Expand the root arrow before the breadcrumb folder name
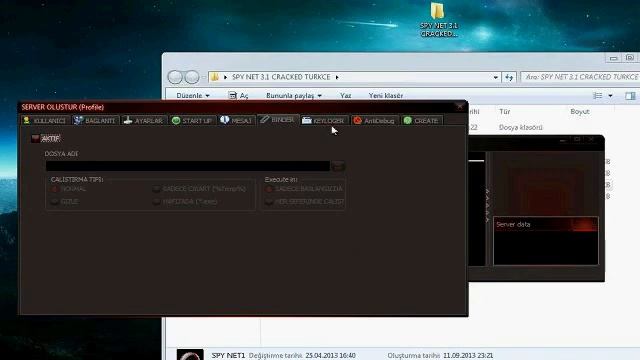The image size is (640, 360). pos(225,77)
